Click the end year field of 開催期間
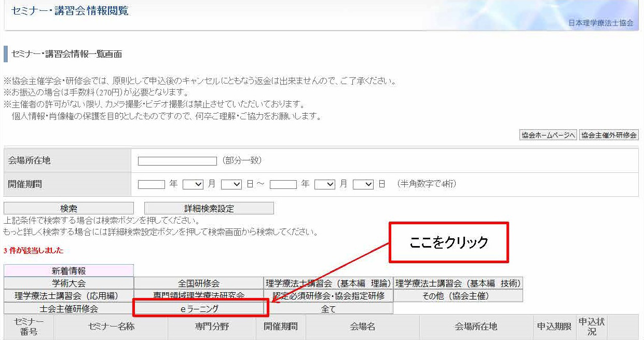This screenshot has height=340, width=644. tap(283, 184)
